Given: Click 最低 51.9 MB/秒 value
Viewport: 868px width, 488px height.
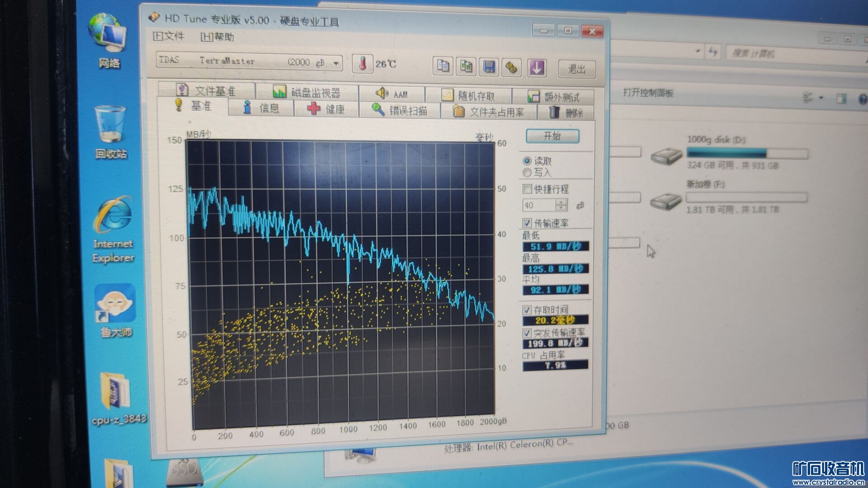Looking at the screenshot, I should click(x=556, y=246).
